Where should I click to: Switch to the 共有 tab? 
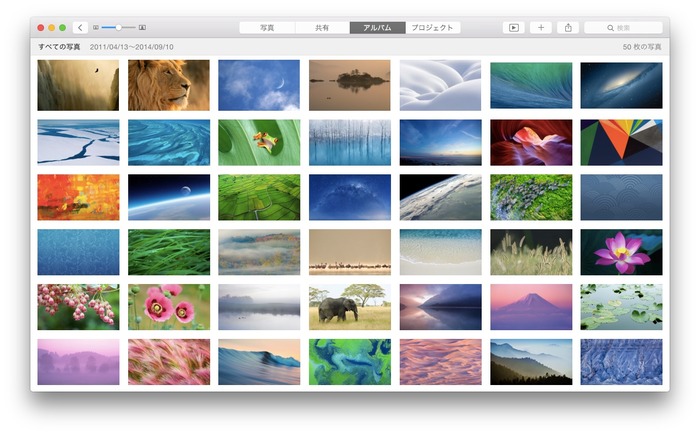(322, 28)
